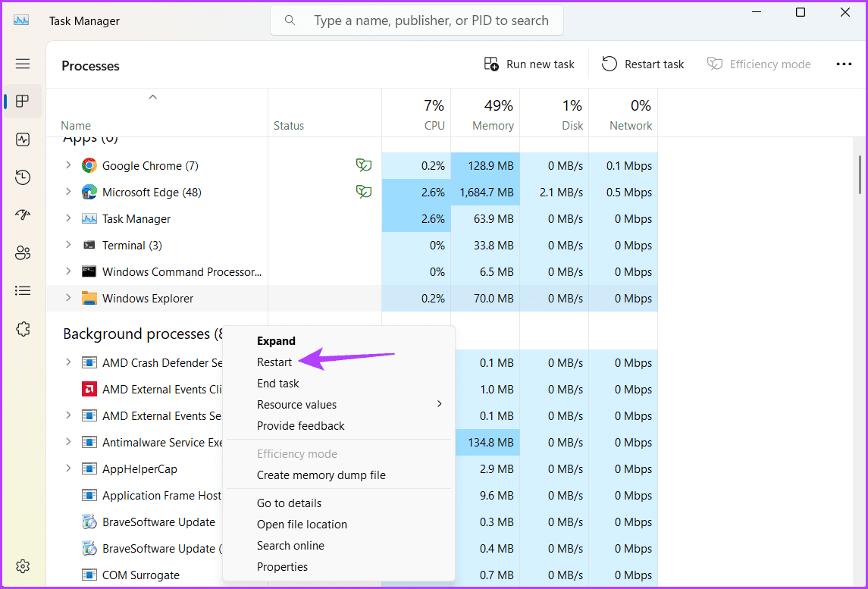Click the COM Surrogate process icon
The width and height of the screenshot is (868, 589).
[89, 575]
